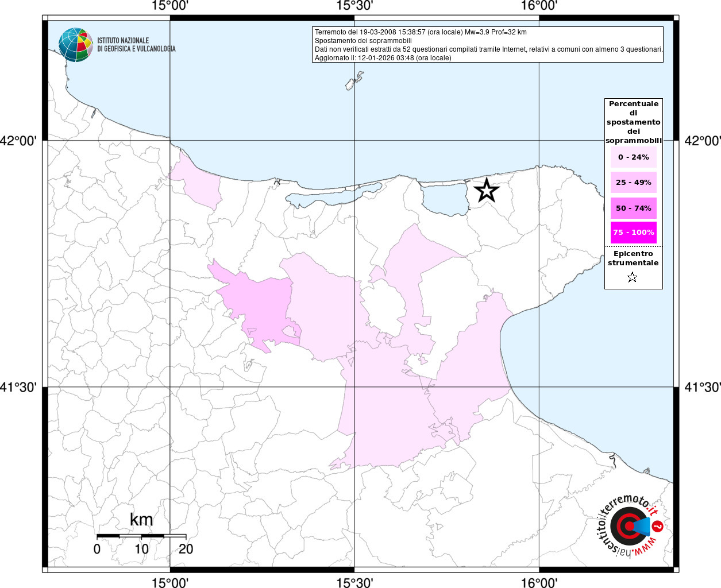Click the 'ISTITUTO NAZIONALE' institute name text

point(123,40)
